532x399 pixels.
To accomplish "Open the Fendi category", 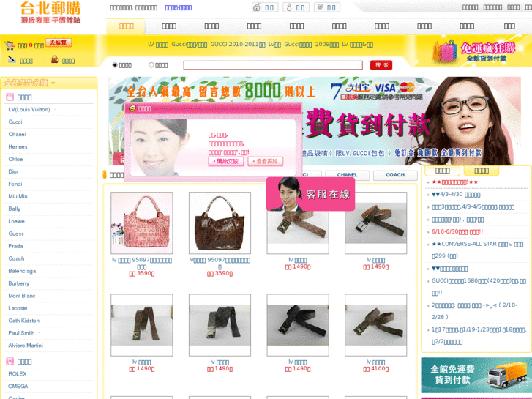I will (15, 184).
